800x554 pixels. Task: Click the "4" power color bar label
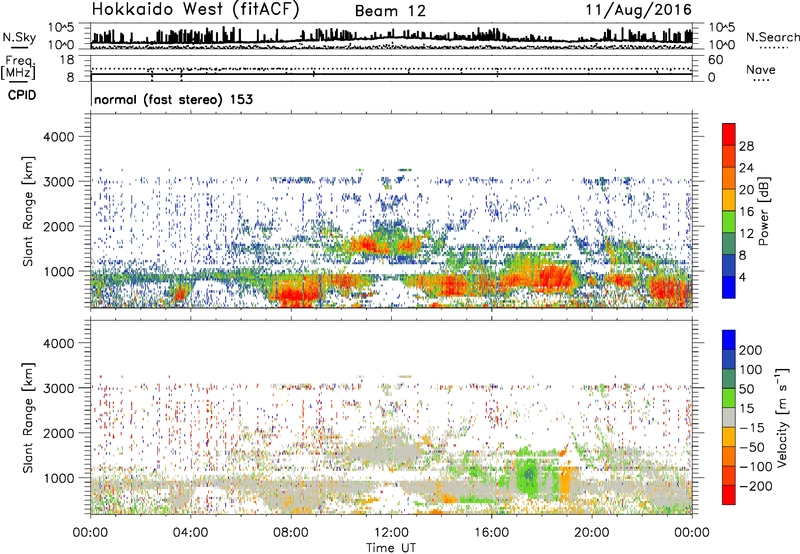742,278
